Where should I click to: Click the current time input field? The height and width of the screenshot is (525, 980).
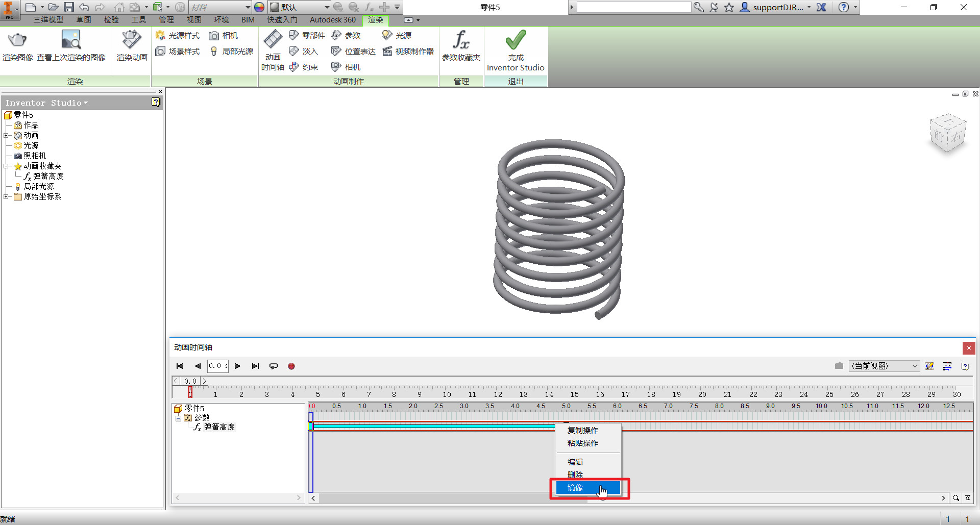[218, 366]
